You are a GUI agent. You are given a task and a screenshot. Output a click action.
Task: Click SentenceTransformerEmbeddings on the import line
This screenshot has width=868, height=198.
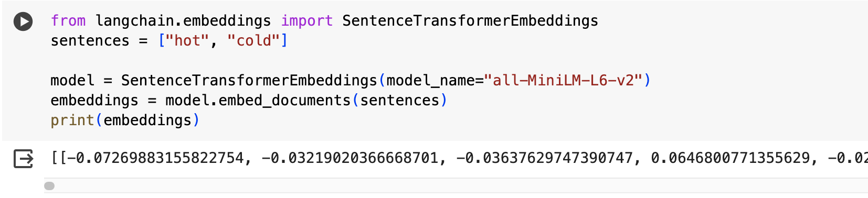(x=470, y=20)
